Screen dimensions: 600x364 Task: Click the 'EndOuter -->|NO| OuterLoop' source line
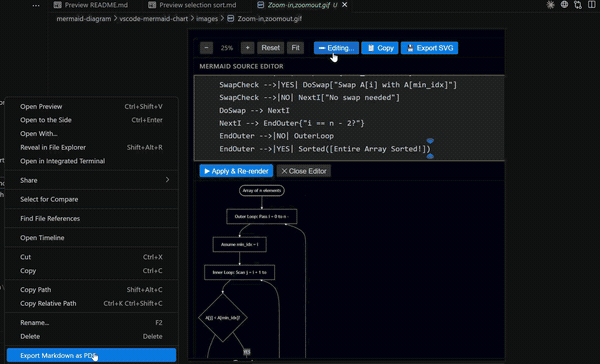tap(276, 136)
